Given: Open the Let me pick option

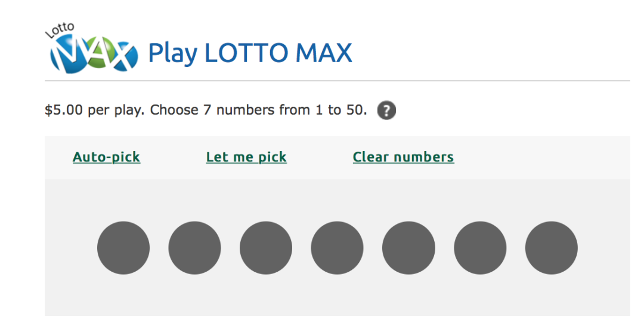Looking at the screenshot, I should [x=246, y=157].
